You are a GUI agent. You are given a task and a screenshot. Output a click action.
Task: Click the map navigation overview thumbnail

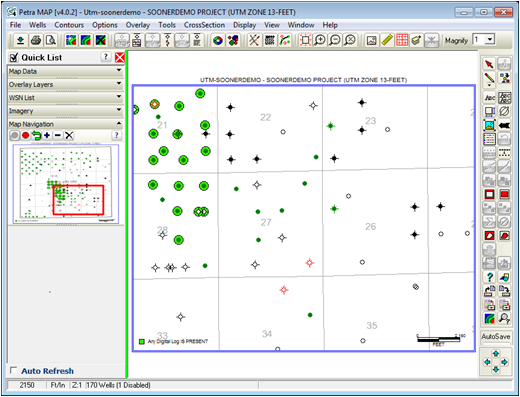pos(65,184)
